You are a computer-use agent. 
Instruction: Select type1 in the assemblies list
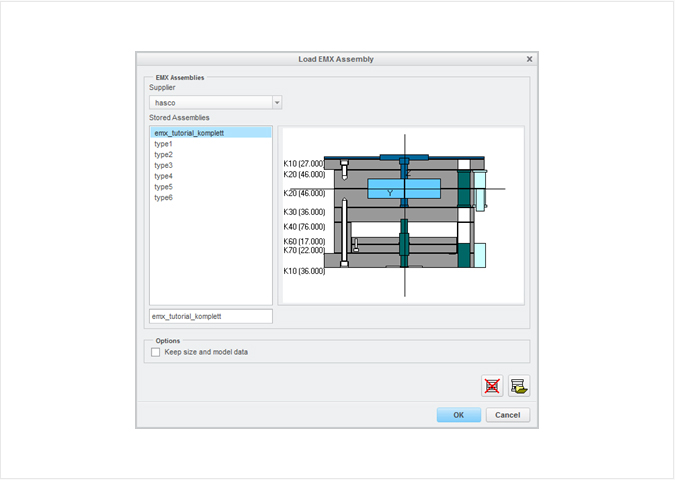tap(211, 144)
